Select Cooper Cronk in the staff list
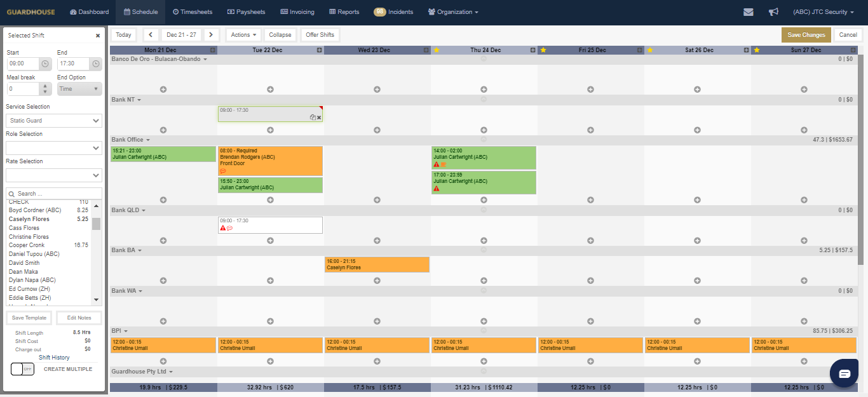Image resolution: width=868 pixels, height=397 pixels. 27,245
